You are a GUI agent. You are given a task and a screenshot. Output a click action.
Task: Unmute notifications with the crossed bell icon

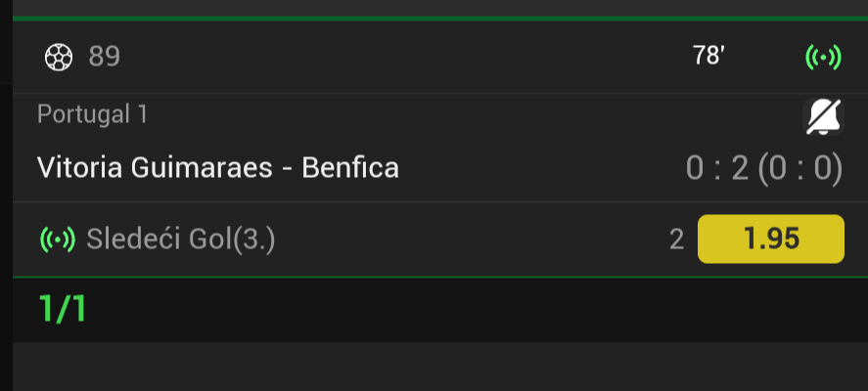coord(822,117)
